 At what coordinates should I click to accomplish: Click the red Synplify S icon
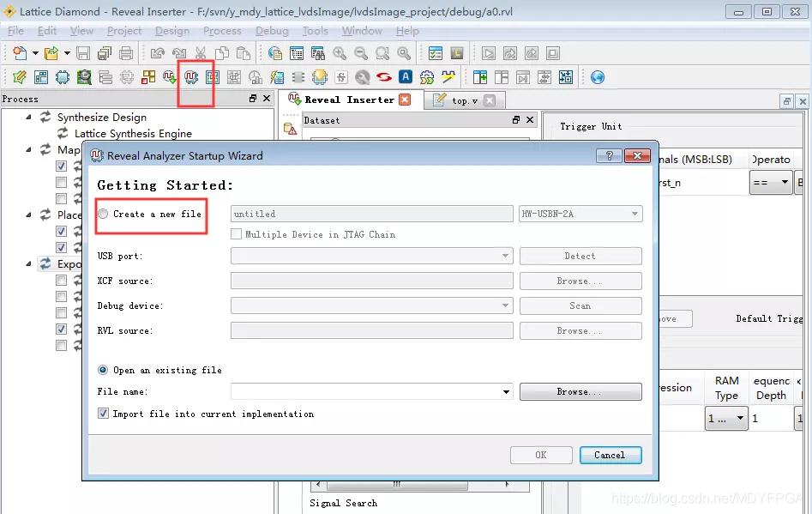click(384, 78)
